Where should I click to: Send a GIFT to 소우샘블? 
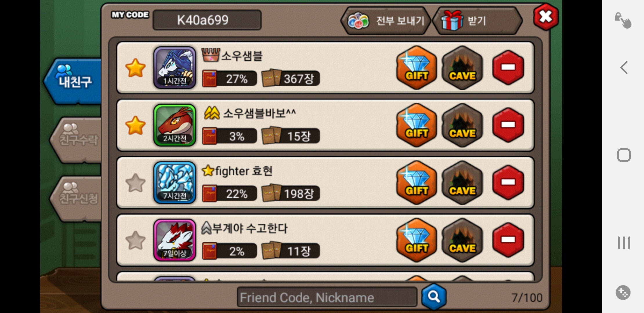pyautogui.click(x=417, y=68)
